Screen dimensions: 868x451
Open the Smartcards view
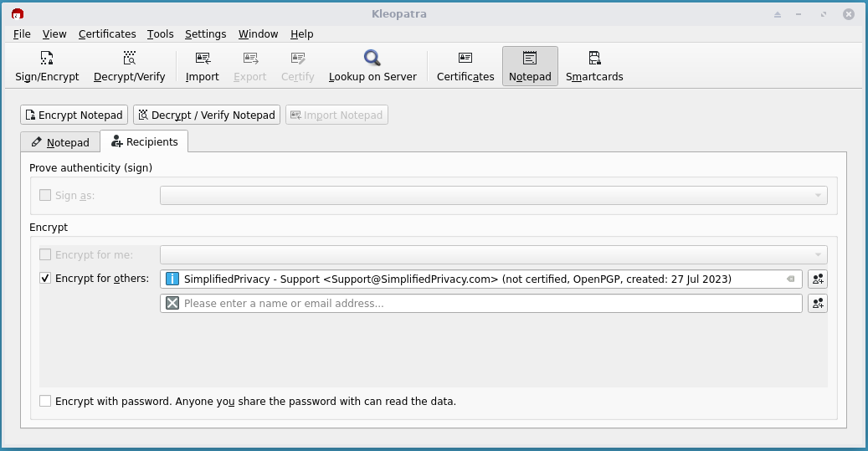pos(594,66)
